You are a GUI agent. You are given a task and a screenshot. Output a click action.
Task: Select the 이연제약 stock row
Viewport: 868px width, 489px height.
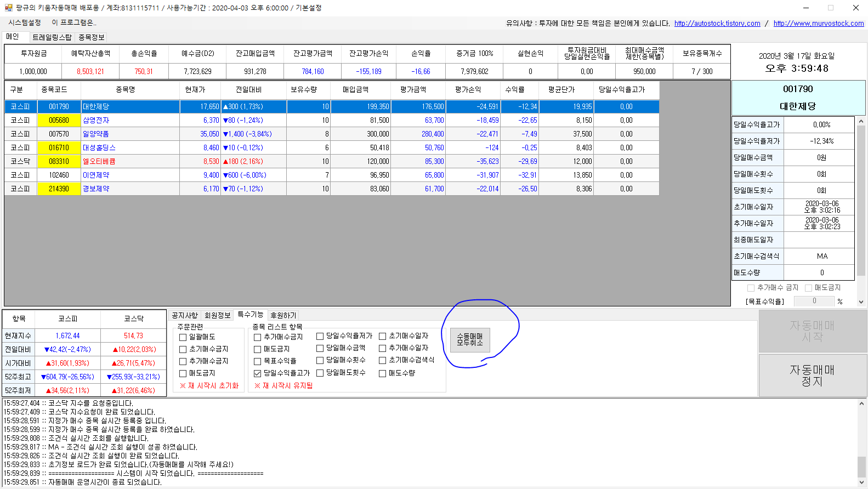coord(332,175)
